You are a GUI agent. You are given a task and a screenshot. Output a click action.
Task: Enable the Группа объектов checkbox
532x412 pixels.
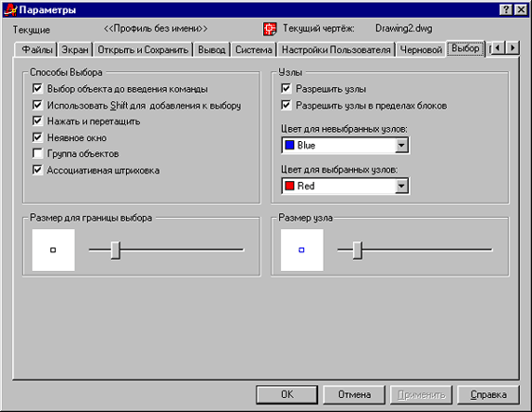[37, 153]
